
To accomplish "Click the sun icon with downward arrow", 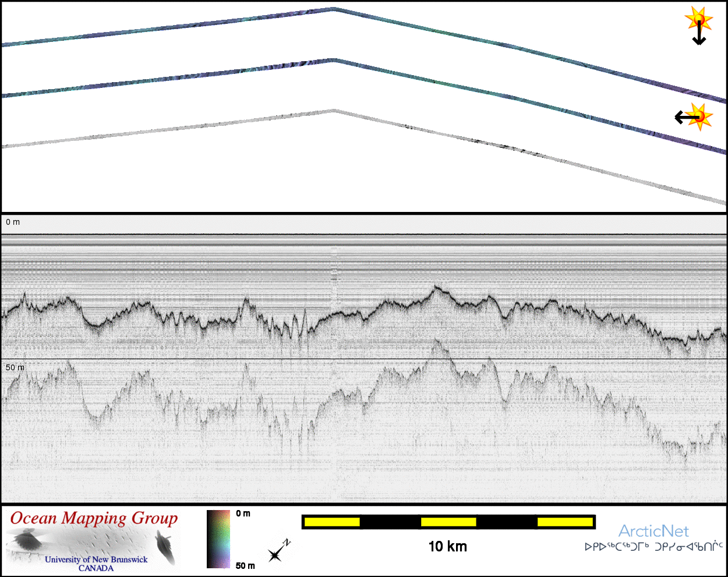I will pos(698,26).
